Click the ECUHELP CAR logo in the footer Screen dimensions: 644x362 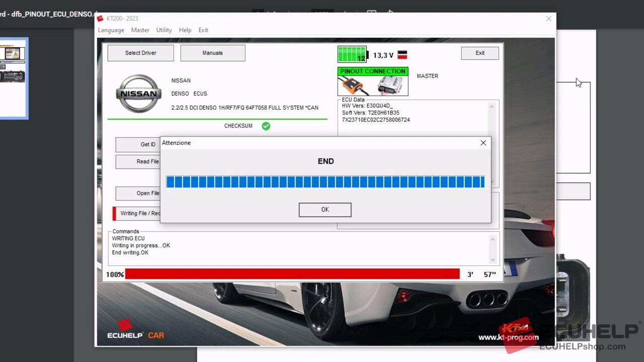click(135, 333)
